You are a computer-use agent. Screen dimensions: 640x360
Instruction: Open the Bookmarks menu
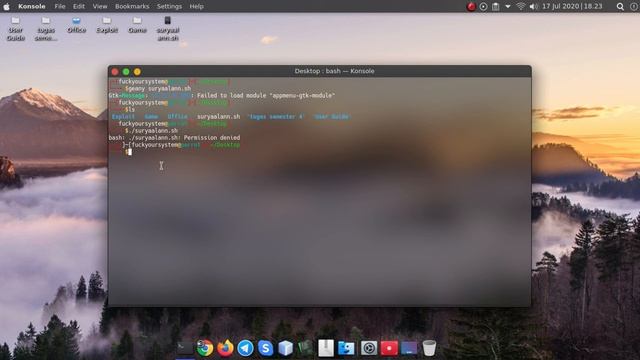click(x=132, y=7)
